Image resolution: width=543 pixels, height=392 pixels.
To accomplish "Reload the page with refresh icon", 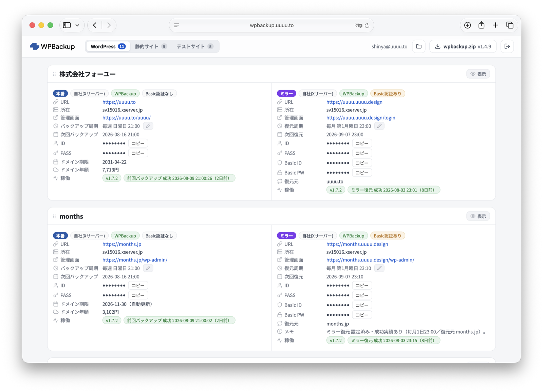I will [367, 25].
